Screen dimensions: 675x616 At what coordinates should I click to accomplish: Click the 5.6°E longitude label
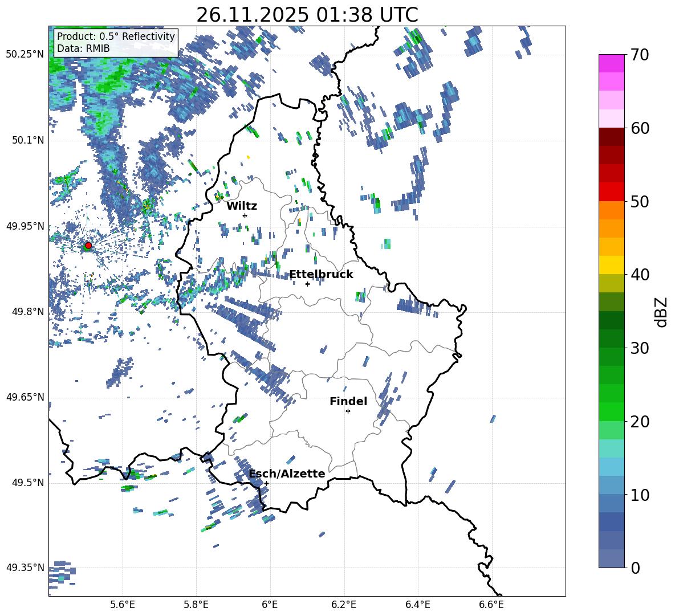[123, 605]
